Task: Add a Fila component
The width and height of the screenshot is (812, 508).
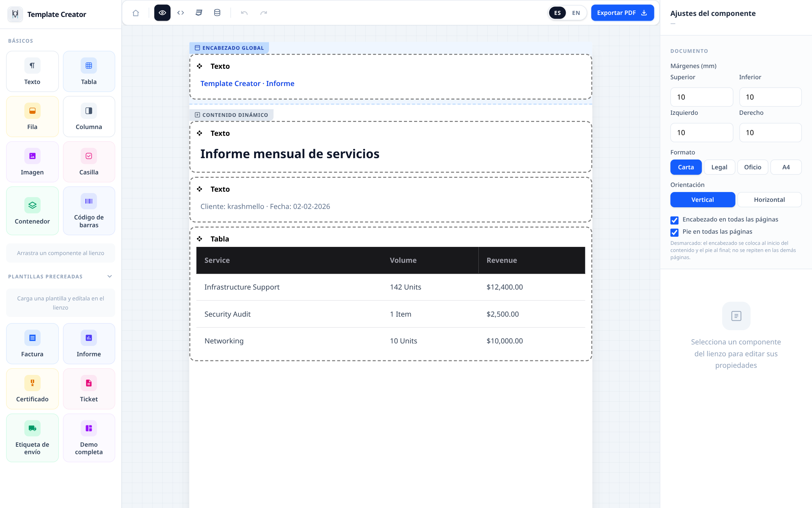Action: [x=32, y=117]
